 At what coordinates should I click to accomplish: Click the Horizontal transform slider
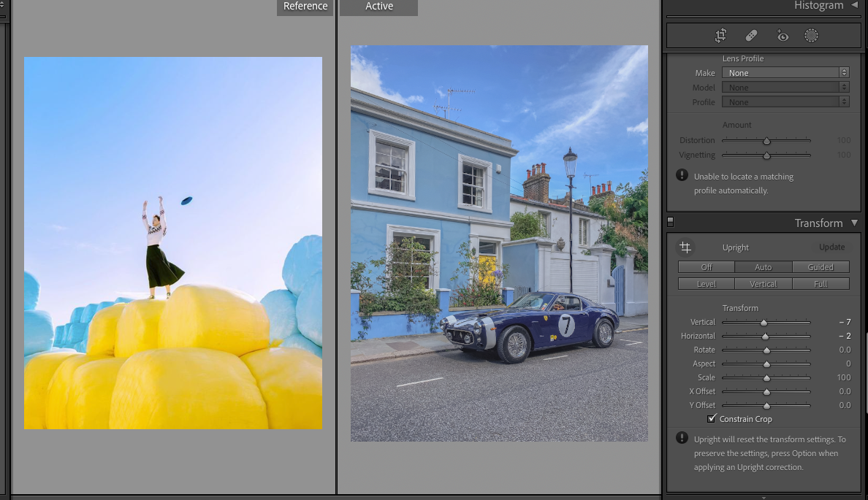pos(766,336)
